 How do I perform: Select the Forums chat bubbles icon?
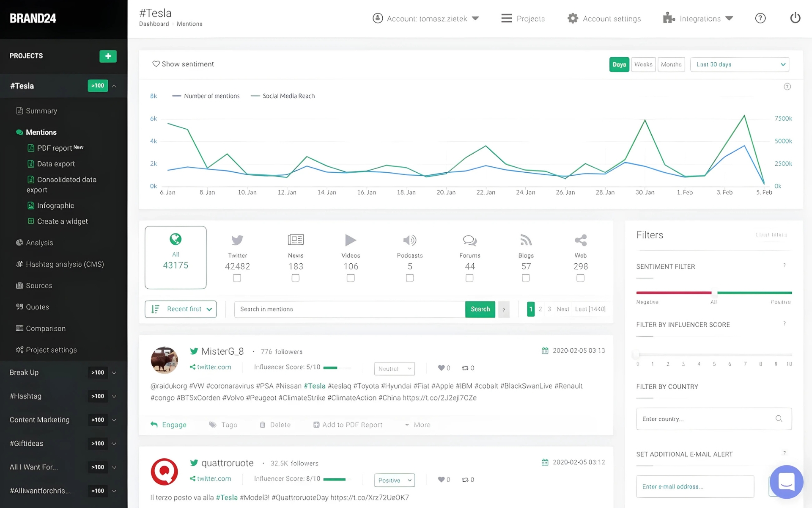click(470, 240)
